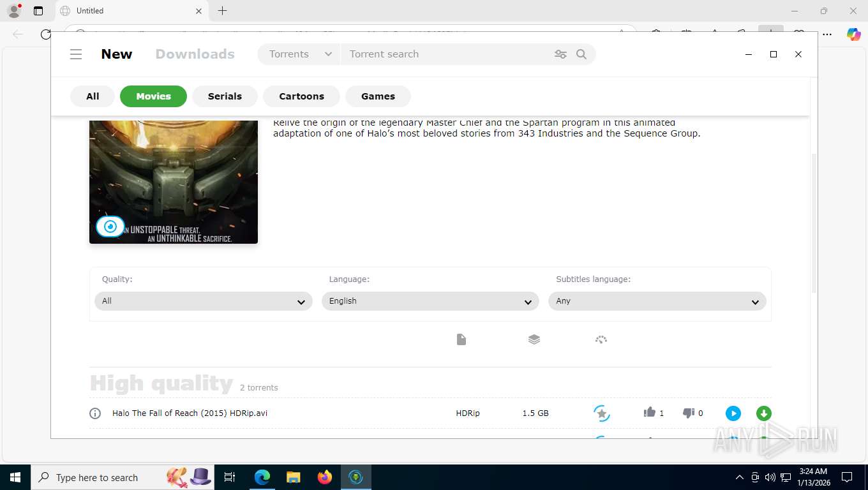Open Copilot in Edge toolbar

853,34
